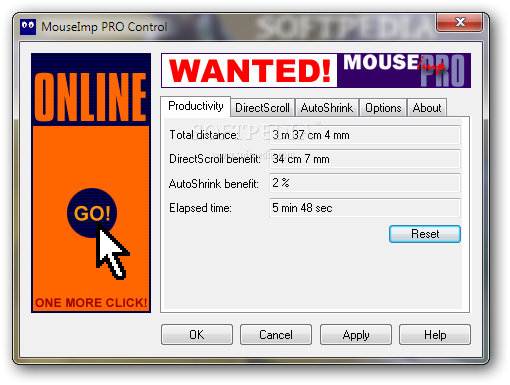Open the AutoShrink tab
510x385 pixels.
coord(327,108)
